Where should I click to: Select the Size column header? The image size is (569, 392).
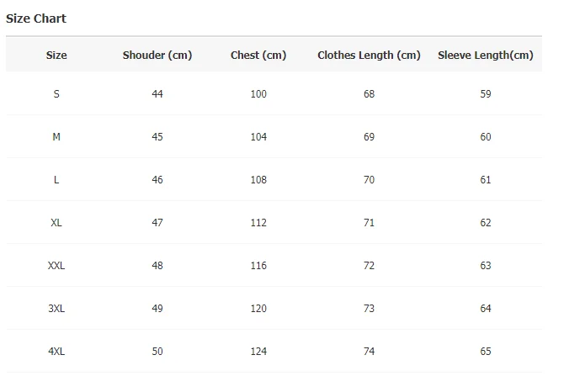click(56, 56)
